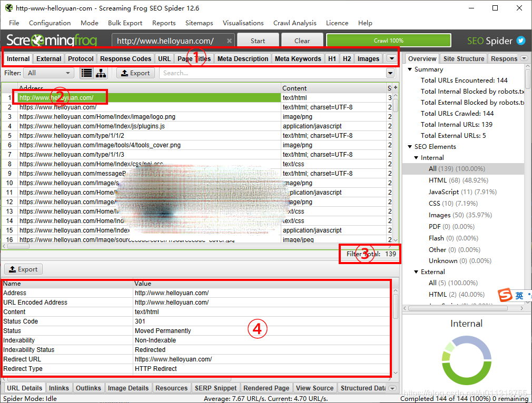Open the Site Structure tab
532x403 pixels.
(x=464, y=58)
